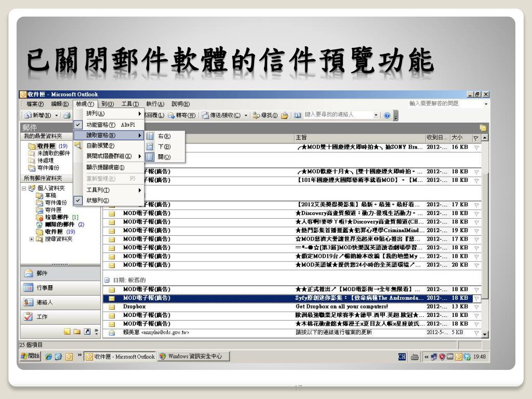Open the contact search dropdown arrow
532x399 pixels.
tap(376, 115)
